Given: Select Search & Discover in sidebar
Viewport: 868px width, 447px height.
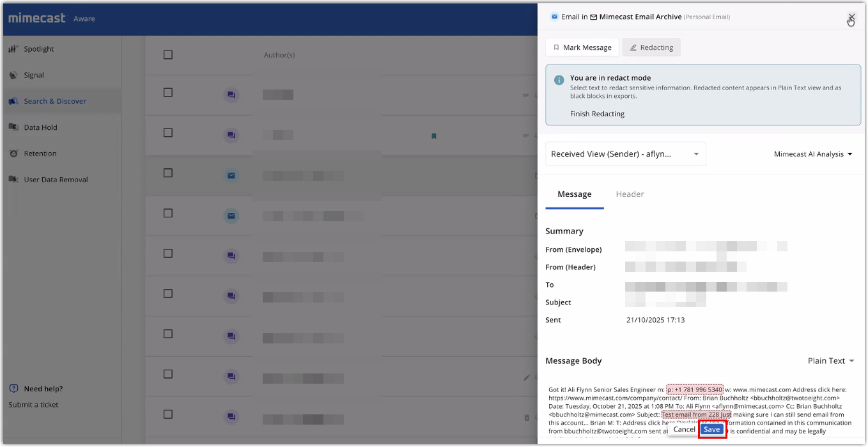Looking at the screenshot, I should click(x=54, y=101).
